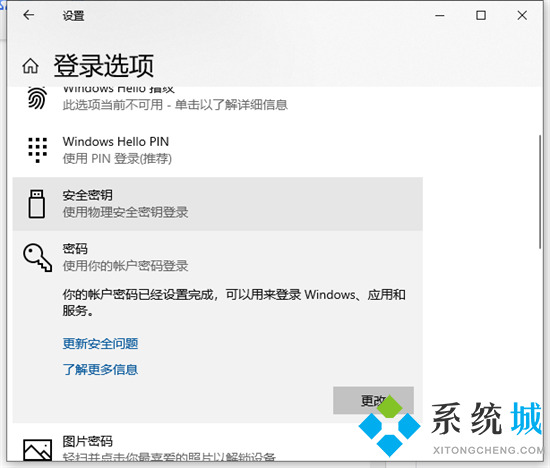Collapse the 密码 password section
The width and height of the screenshot is (550, 468).
[x=217, y=257]
